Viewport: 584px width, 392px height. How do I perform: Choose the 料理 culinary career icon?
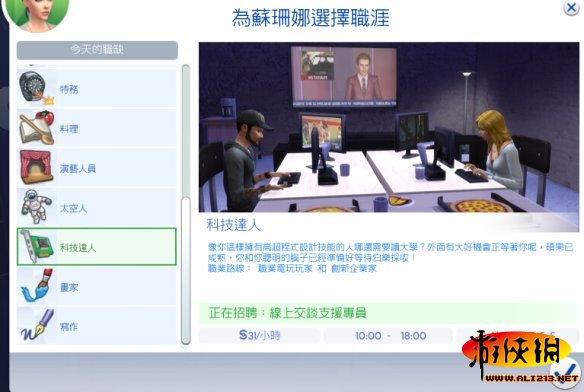pos(36,128)
